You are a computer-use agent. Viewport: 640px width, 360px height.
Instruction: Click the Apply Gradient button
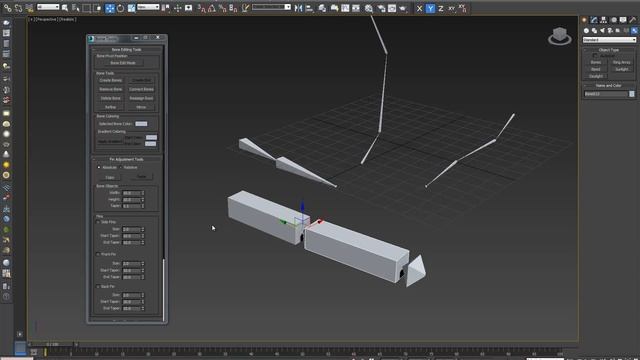coord(110,141)
